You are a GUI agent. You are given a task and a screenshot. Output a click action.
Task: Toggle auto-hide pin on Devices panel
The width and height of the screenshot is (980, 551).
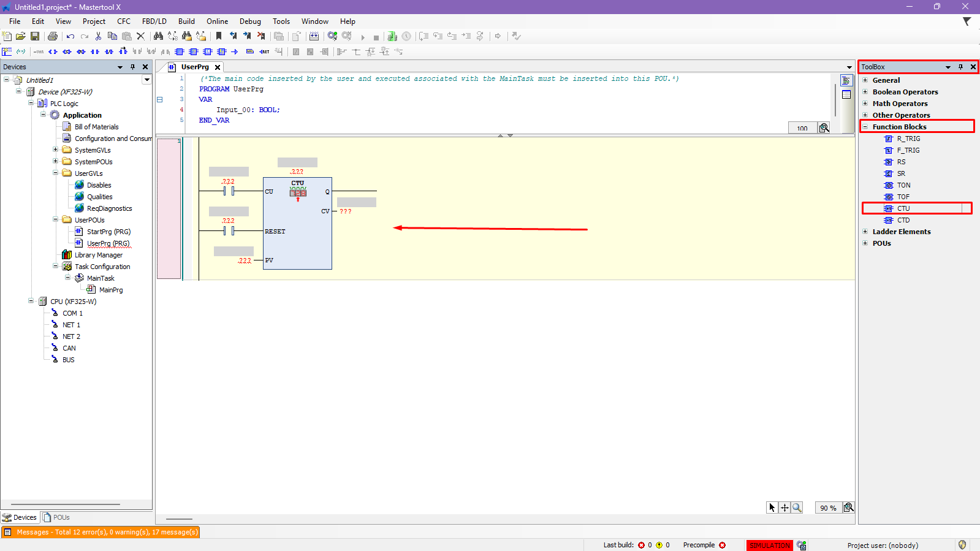(132, 67)
